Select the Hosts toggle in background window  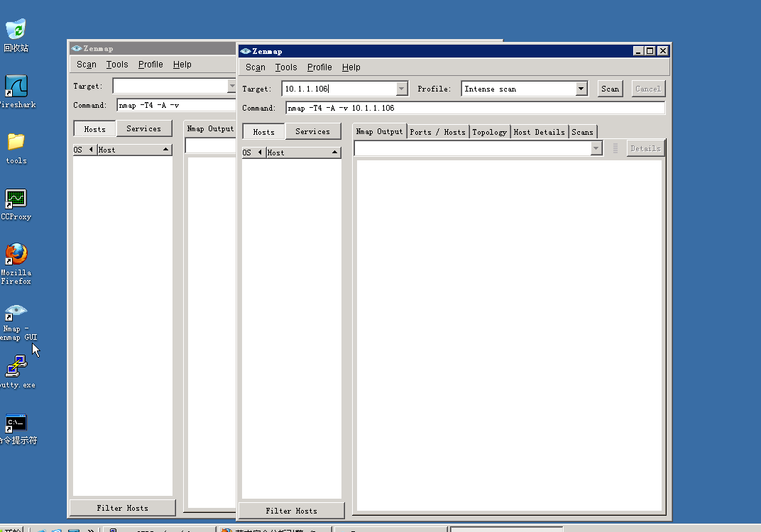[x=94, y=128]
